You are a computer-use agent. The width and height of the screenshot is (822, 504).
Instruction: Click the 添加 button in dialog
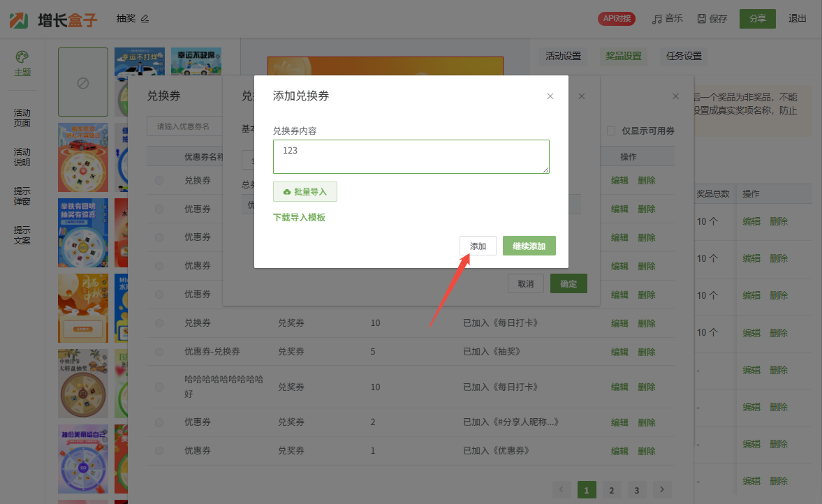click(x=478, y=246)
